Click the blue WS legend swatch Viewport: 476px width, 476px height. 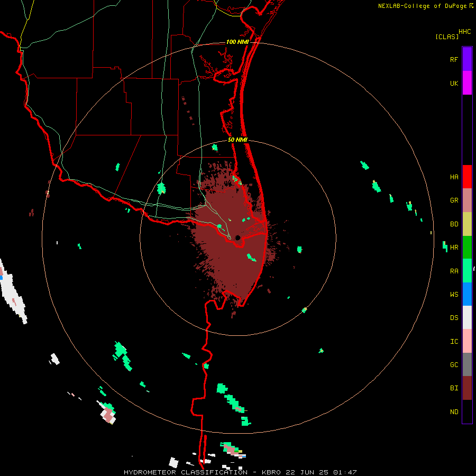[x=467, y=294]
